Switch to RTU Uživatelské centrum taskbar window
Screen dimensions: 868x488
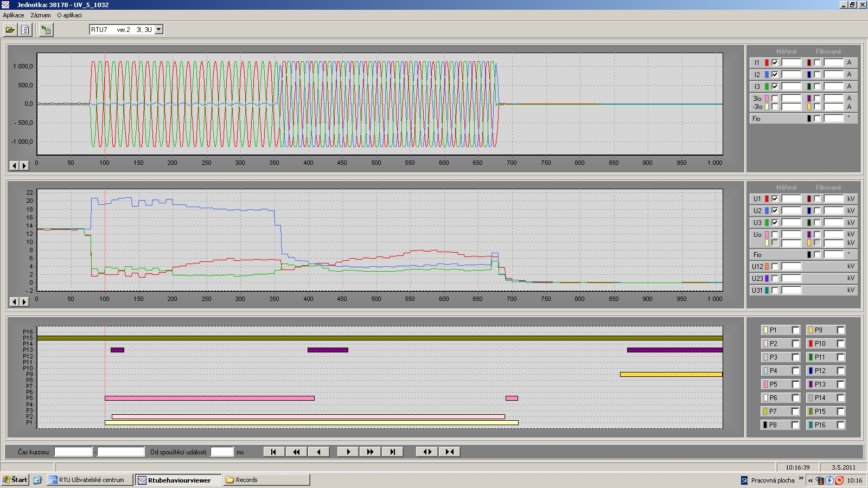[x=90, y=480]
